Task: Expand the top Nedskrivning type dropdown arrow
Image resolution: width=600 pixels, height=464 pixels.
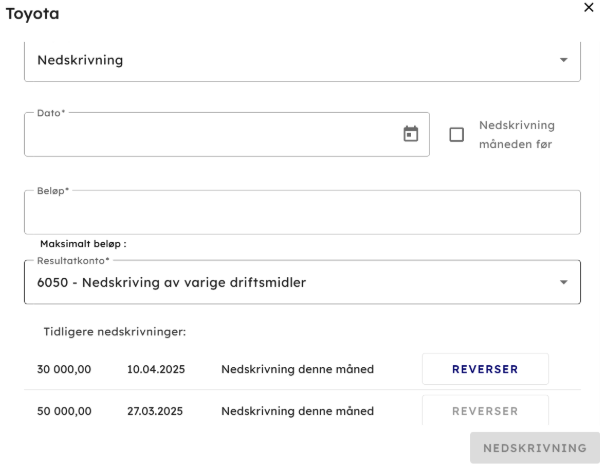Action: point(562,60)
